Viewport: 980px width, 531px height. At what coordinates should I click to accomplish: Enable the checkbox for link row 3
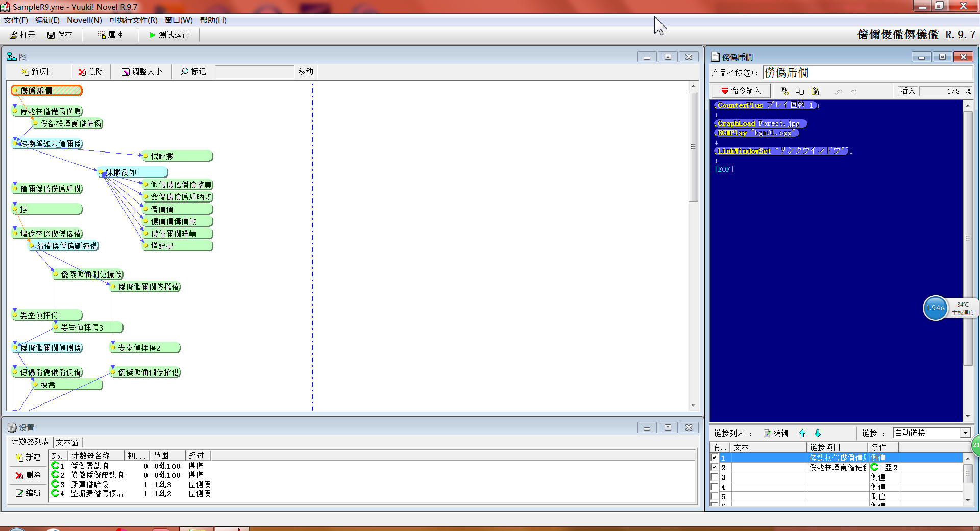[x=715, y=477]
